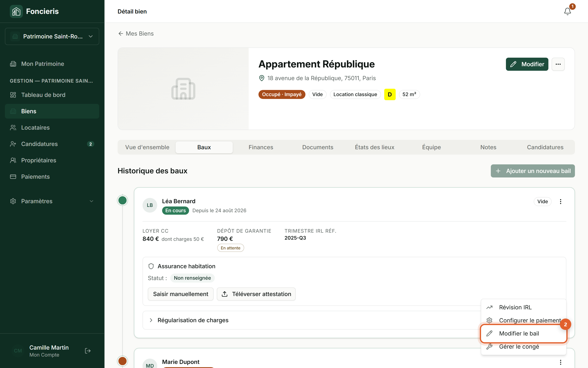Click the Candidatures count badge 2
The height and width of the screenshot is (368, 588).
coord(90,144)
